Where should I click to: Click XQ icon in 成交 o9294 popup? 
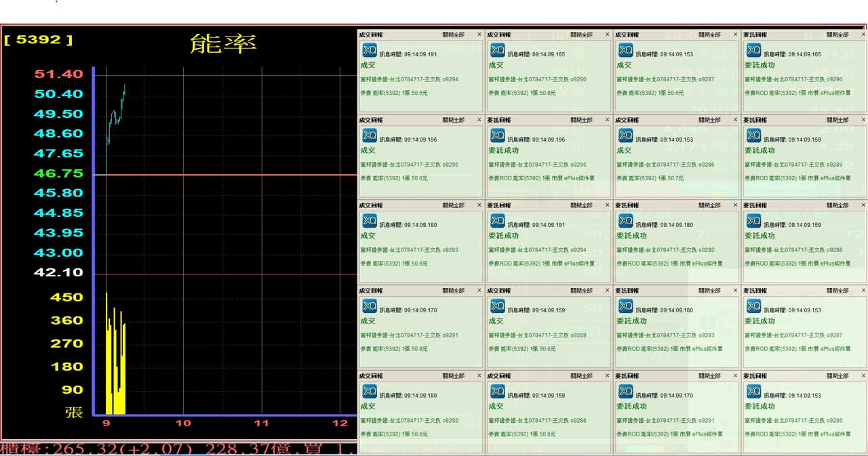pyautogui.click(x=370, y=50)
